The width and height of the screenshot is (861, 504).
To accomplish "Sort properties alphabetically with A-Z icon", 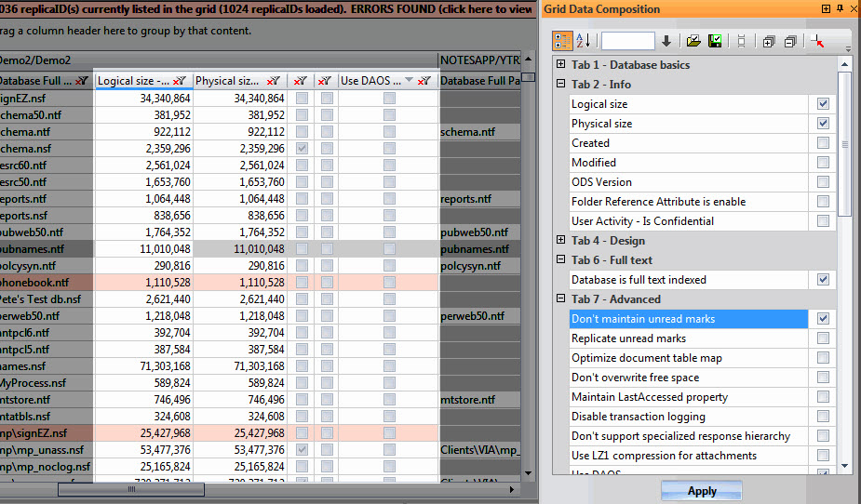I will (584, 41).
